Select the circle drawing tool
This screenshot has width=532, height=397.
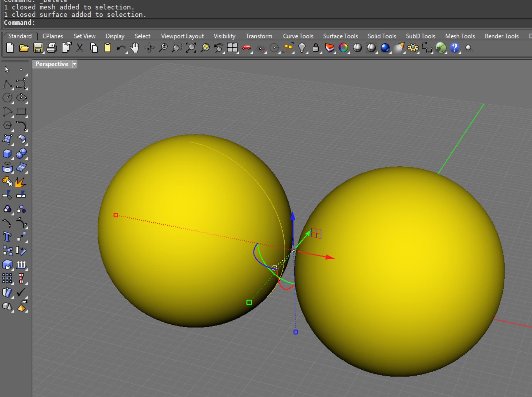click(x=7, y=98)
